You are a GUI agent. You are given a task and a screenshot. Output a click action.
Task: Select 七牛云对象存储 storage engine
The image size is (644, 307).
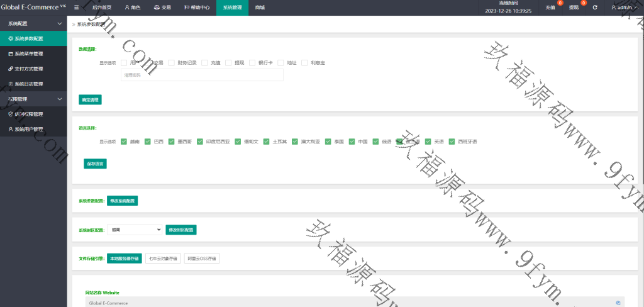point(163,259)
